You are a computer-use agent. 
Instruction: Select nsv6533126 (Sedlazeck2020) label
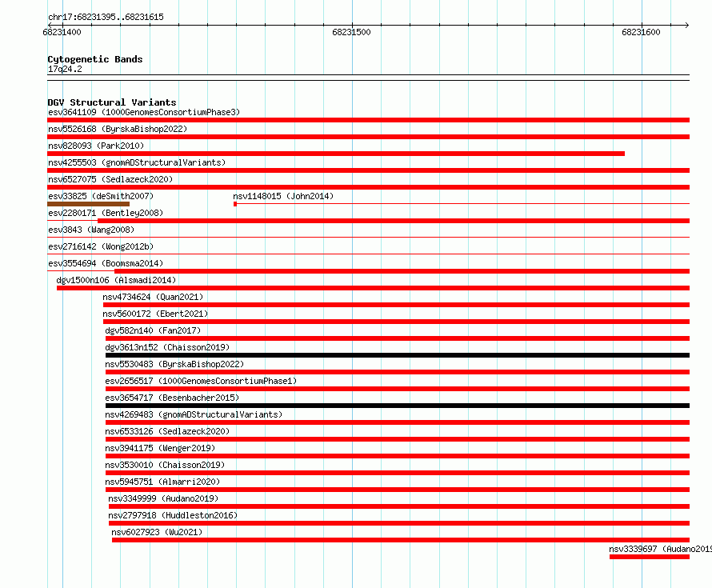pyautogui.click(x=167, y=431)
